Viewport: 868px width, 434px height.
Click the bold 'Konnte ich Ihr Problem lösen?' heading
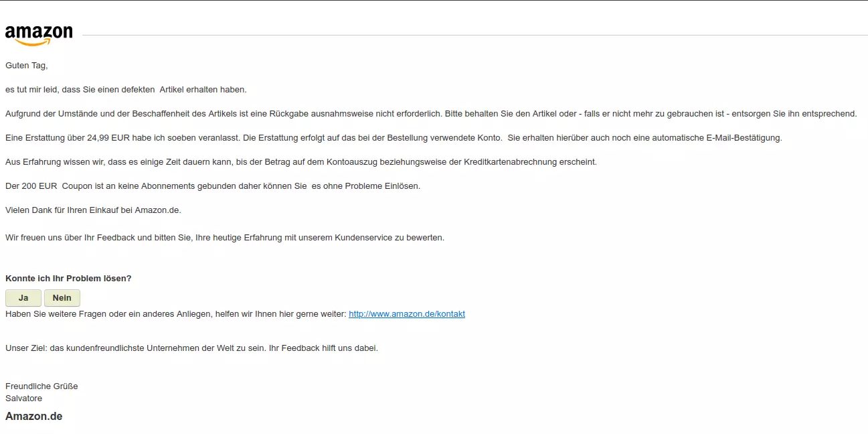[x=68, y=279]
